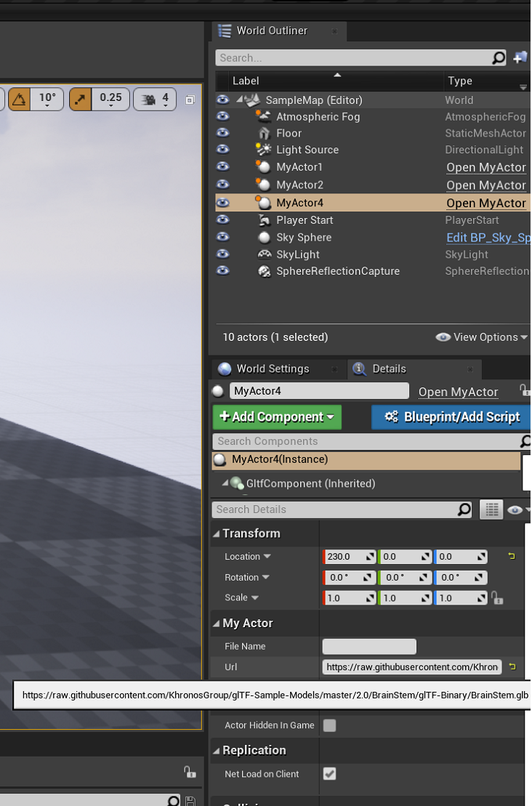532x806 pixels.
Task: Select the SphereReflectionCapture icon
Action: click(264, 271)
